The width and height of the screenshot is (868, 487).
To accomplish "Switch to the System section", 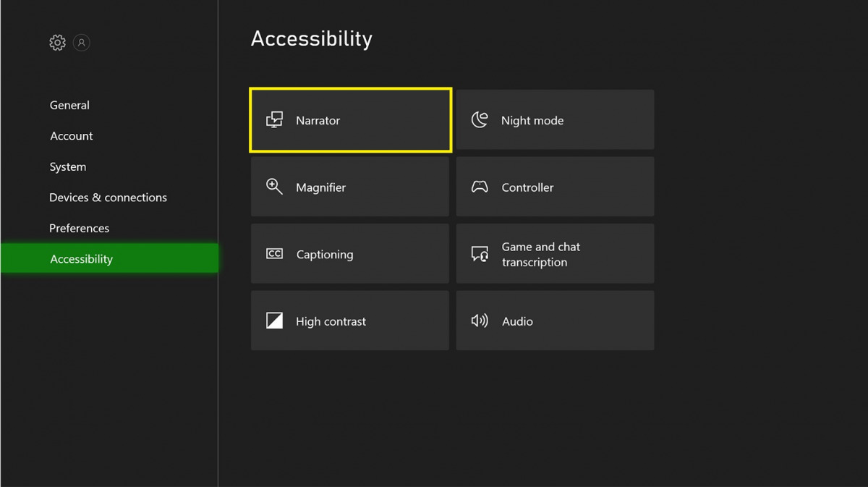I will pyautogui.click(x=67, y=166).
